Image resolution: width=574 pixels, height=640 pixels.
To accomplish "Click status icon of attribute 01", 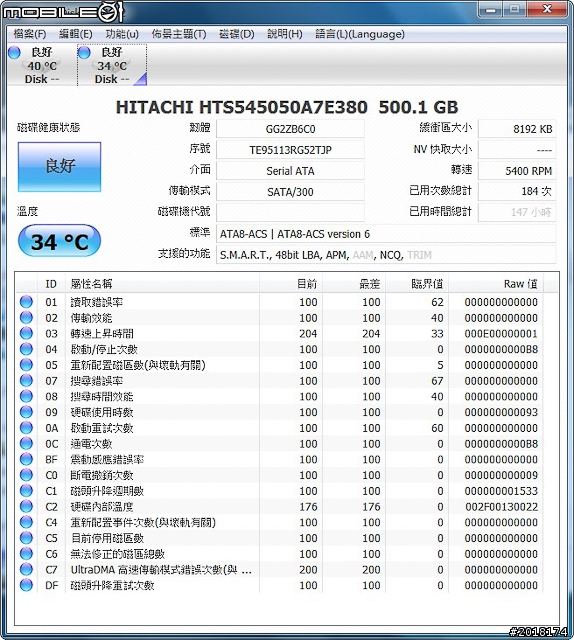I will click(26, 302).
